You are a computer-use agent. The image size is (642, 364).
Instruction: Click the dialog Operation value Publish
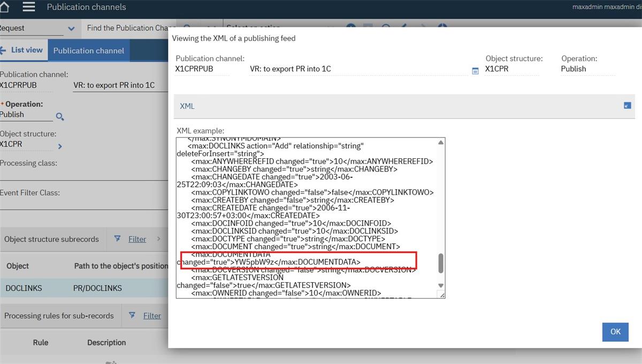coord(587,69)
